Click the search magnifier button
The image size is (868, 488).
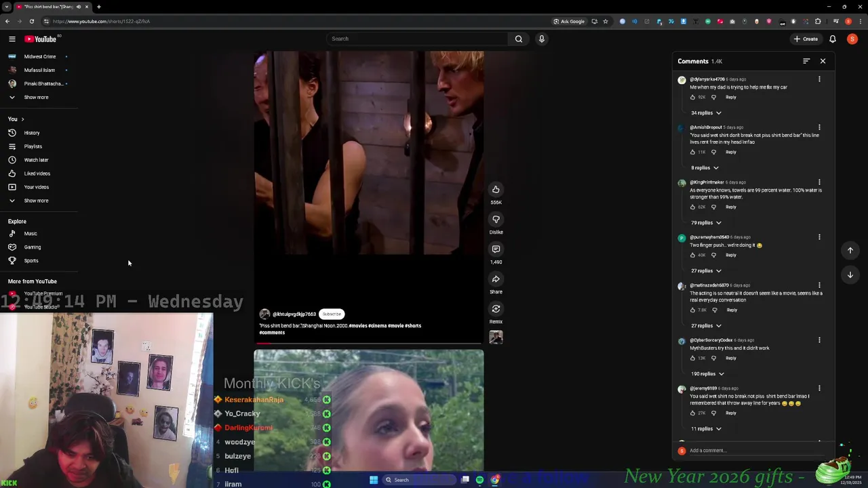click(x=519, y=39)
